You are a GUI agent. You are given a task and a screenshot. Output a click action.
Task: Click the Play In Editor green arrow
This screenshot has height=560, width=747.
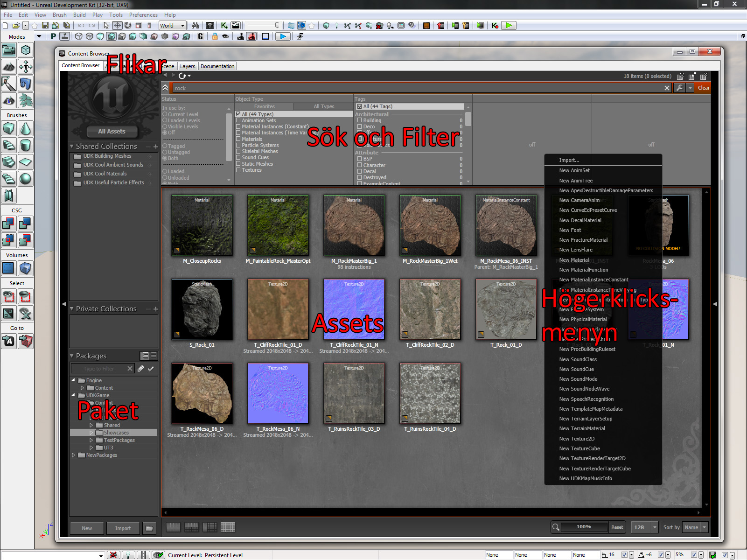(509, 26)
